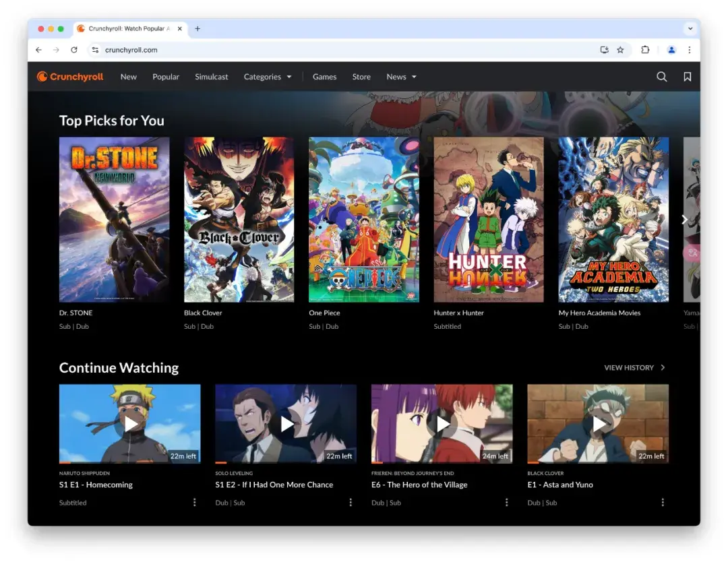
Task: Select the One Piece poster
Action: point(364,220)
